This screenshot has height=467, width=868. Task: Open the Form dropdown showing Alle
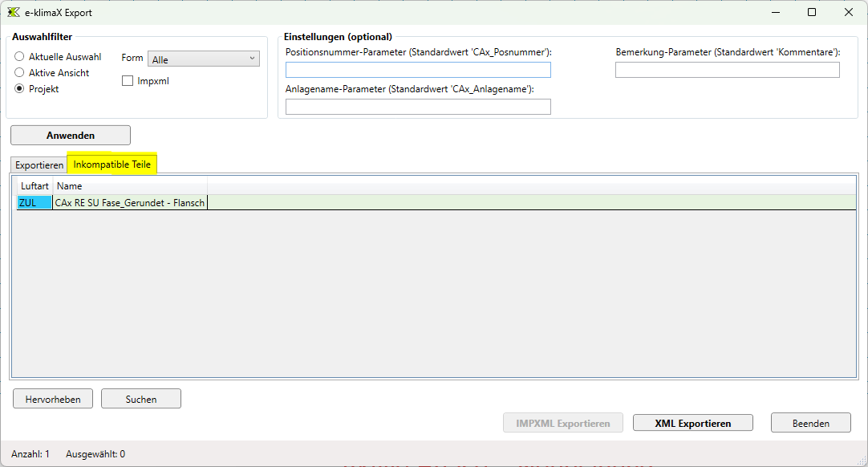(x=204, y=59)
